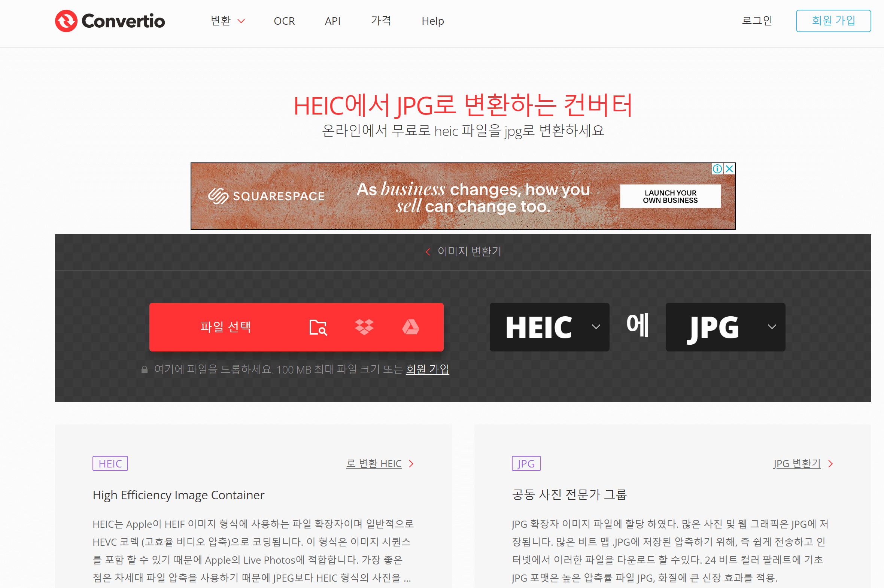Open the AdChoices info icon on the banner

[717, 169]
